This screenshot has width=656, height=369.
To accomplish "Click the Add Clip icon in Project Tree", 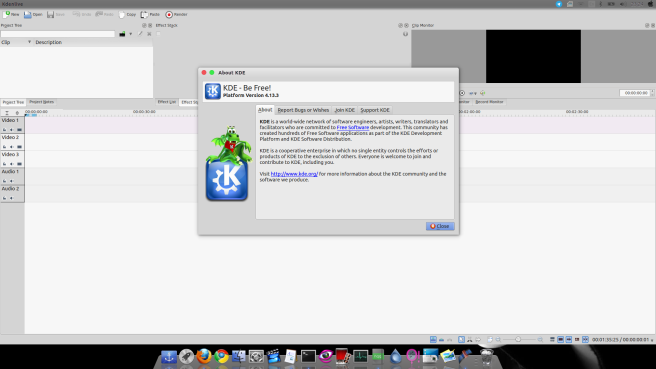I will 122,34.
